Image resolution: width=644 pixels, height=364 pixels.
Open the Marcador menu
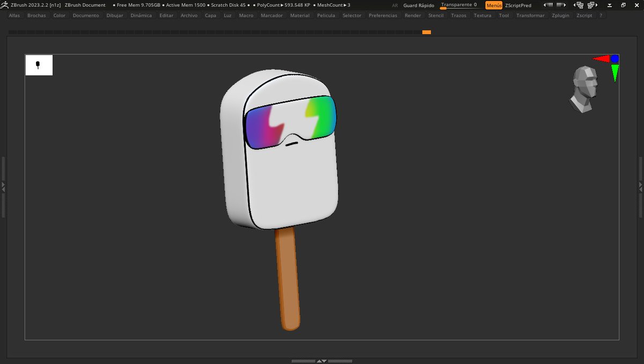[x=272, y=16]
